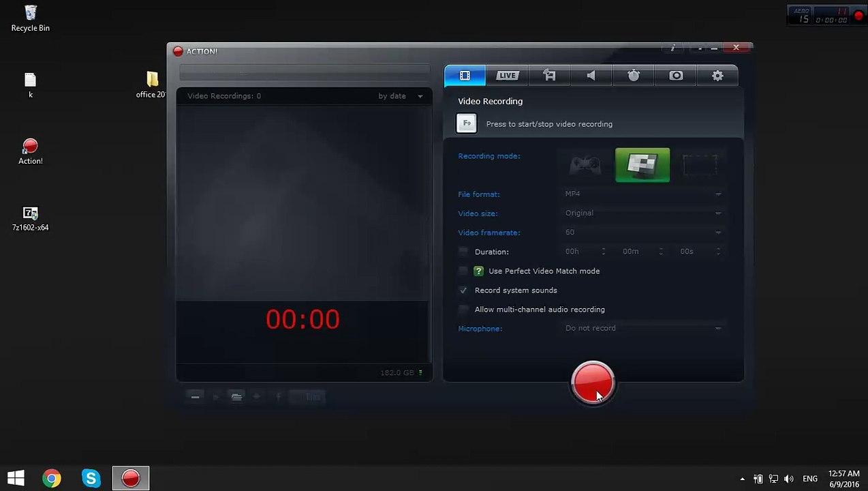Screen dimensions: 868x491
Task: Select the Action! desktop shortcut
Action: [x=30, y=151]
